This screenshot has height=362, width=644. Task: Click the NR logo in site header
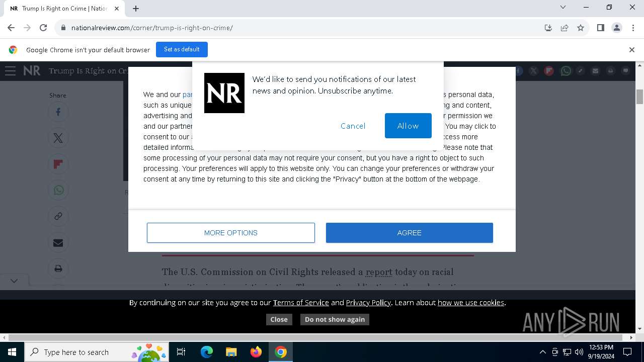(32, 71)
